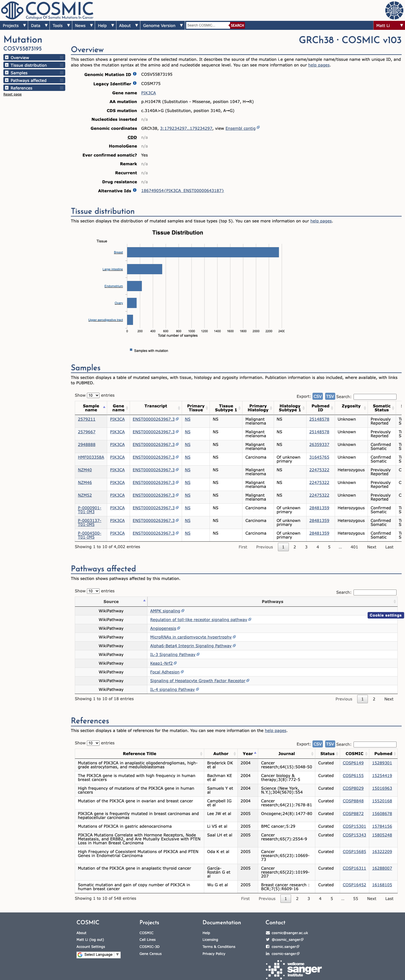Click the external-link icon next to Angiogenesis
Viewport: 405px width, 980px height.
coord(179,628)
